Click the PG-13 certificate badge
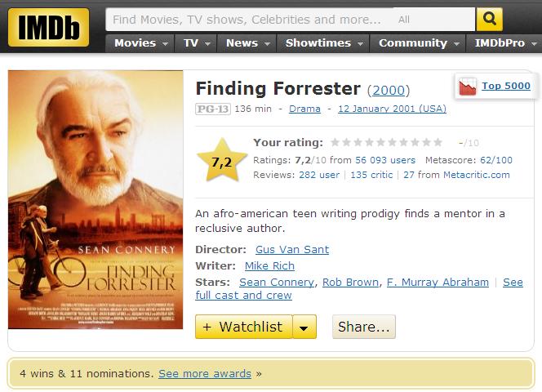 click(x=212, y=109)
